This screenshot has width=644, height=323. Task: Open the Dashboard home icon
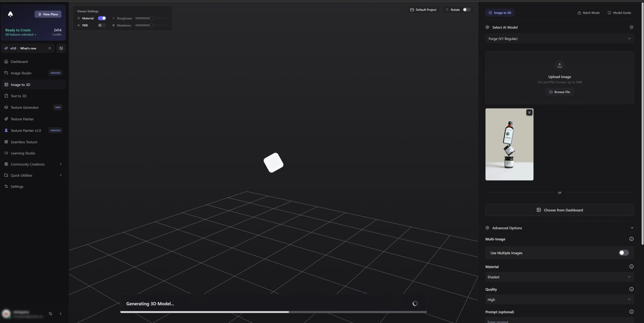[6, 62]
